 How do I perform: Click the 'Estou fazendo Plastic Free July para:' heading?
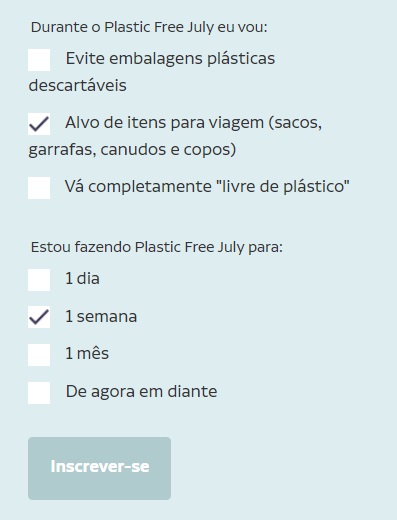[x=157, y=248]
